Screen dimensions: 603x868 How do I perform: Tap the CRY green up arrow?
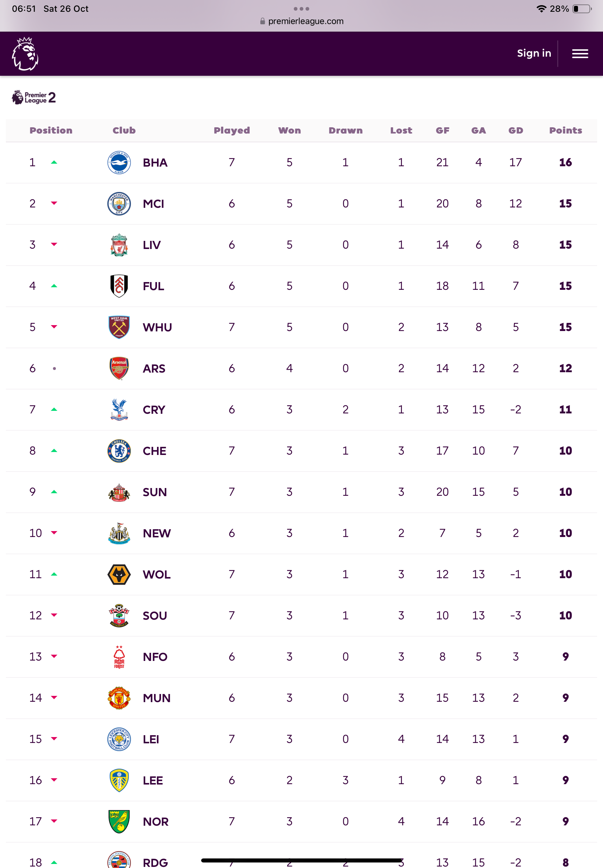click(x=54, y=409)
